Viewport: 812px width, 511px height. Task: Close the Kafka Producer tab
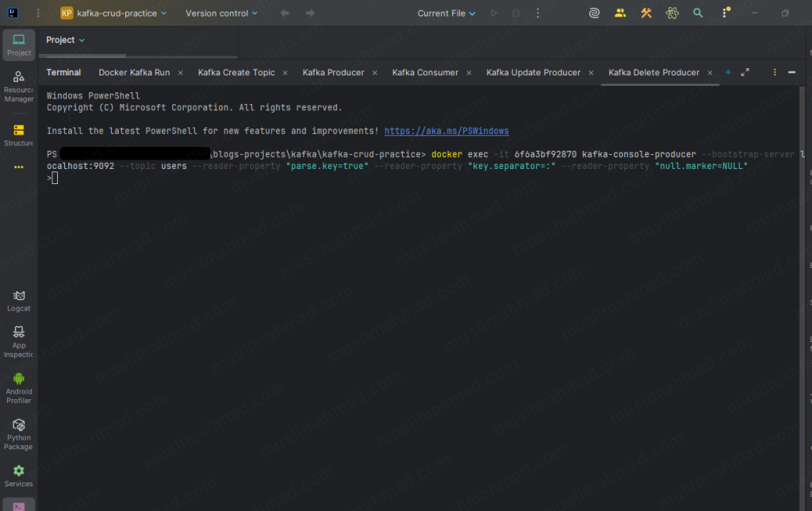click(x=374, y=73)
